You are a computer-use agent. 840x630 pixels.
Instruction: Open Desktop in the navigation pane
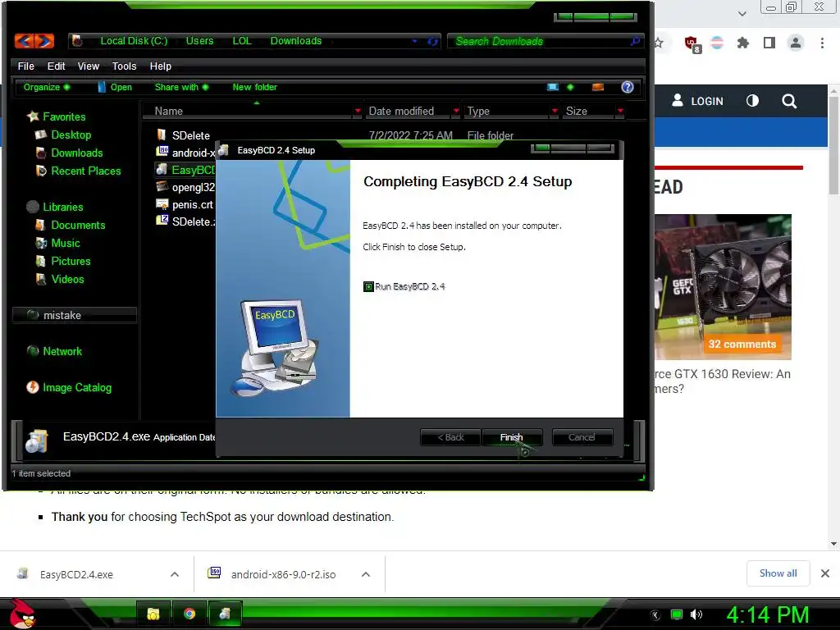(x=71, y=135)
